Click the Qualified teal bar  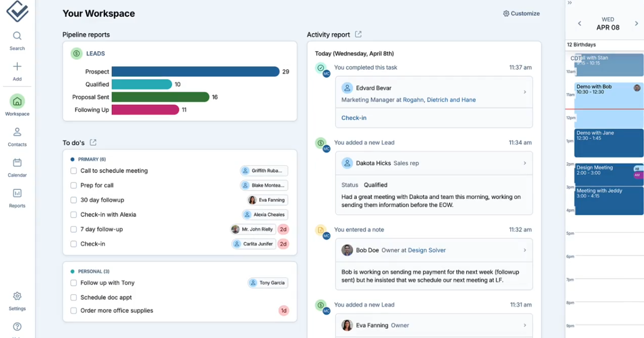(142, 84)
